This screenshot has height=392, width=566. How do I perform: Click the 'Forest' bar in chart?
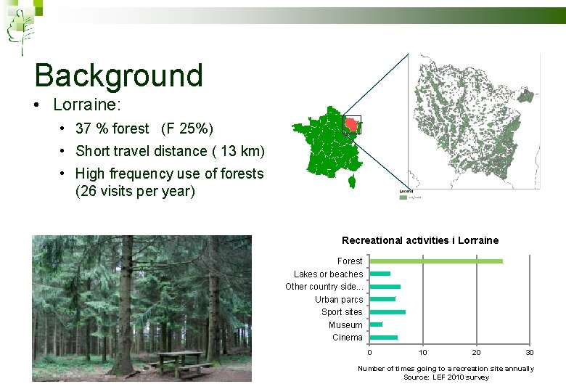pos(436,261)
